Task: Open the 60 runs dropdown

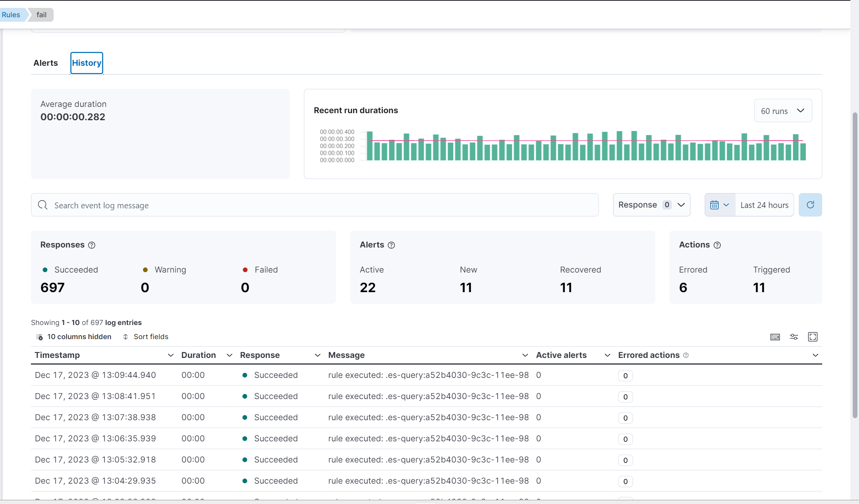Action: click(x=782, y=111)
